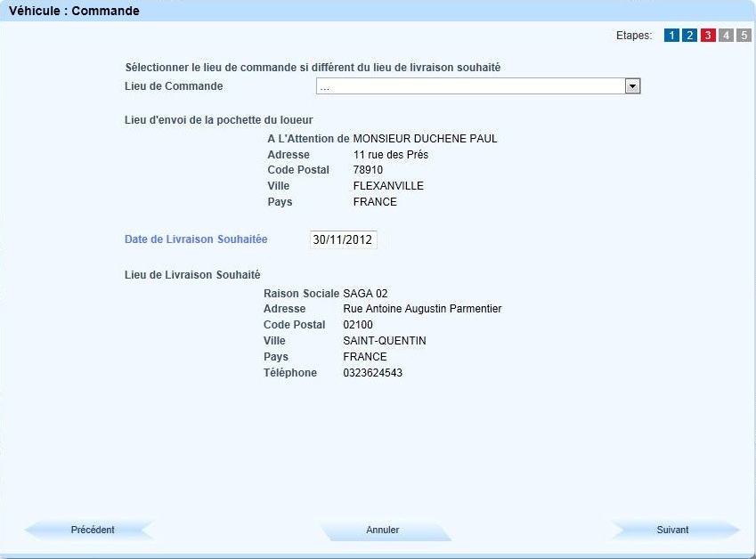Cancel the order with Annuler
The height and width of the screenshot is (559, 756).
[383, 530]
